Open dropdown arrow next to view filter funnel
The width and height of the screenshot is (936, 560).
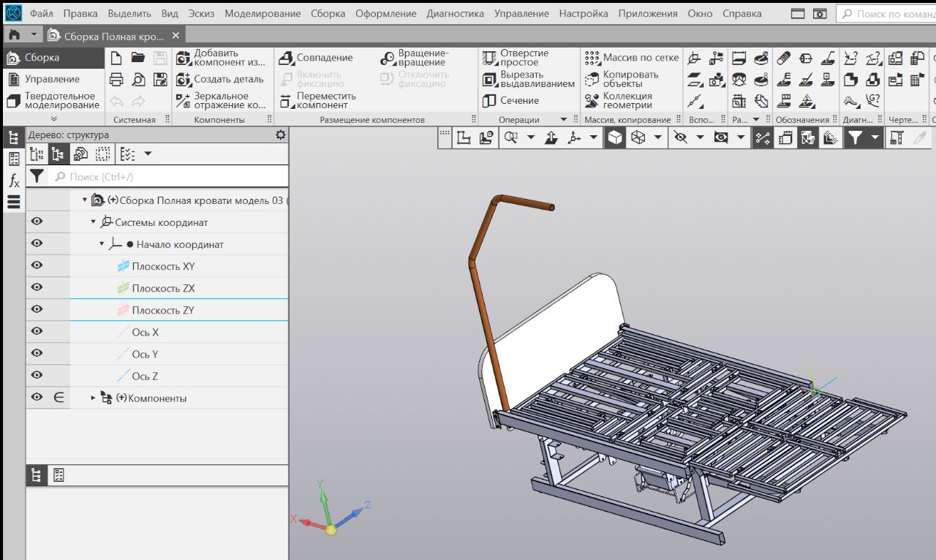(x=875, y=137)
